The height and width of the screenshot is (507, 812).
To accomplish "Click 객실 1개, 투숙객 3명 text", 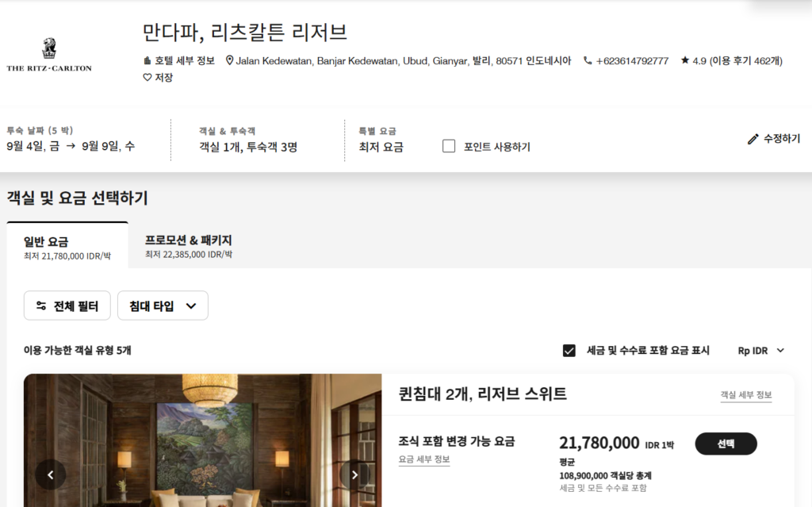I will pyautogui.click(x=248, y=147).
